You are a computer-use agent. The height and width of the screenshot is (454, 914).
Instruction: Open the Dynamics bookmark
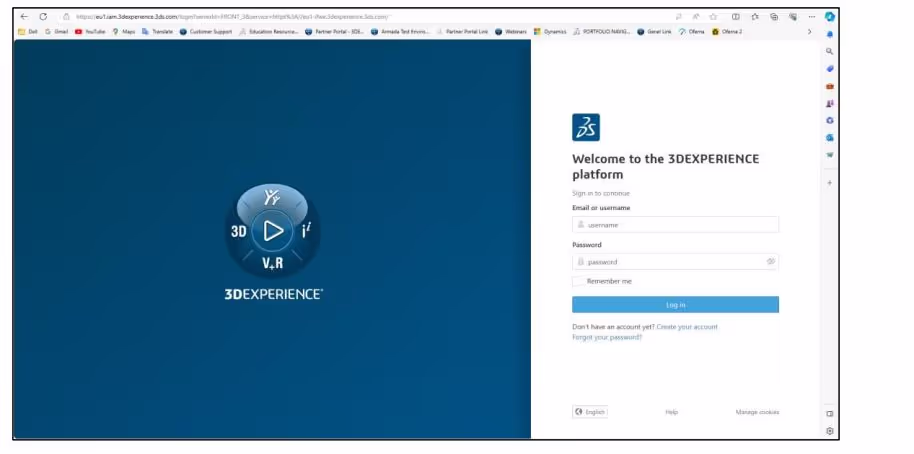point(550,31)
